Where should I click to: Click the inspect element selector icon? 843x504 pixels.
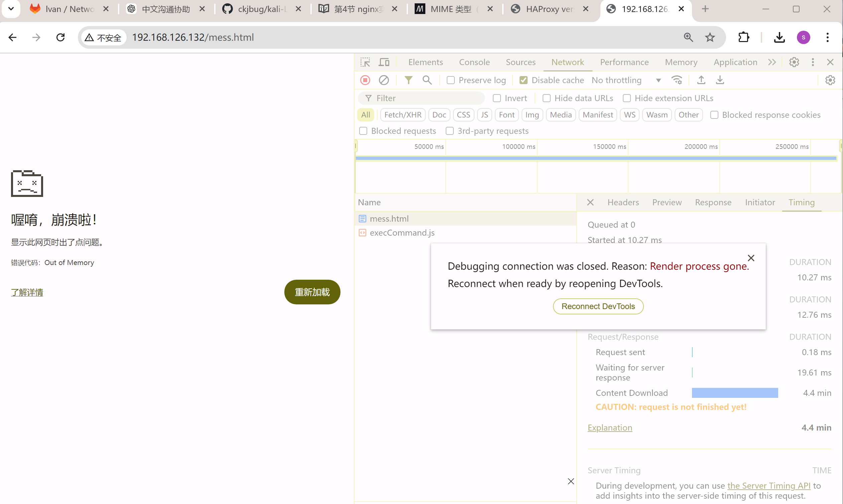pos(365,62)
